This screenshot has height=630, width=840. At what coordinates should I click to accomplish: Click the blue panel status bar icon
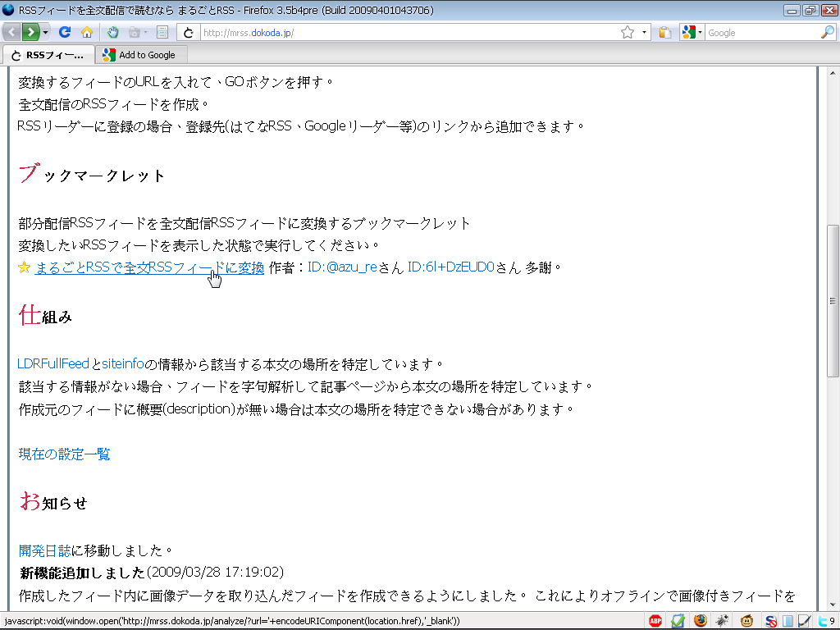tap(787, 622)
